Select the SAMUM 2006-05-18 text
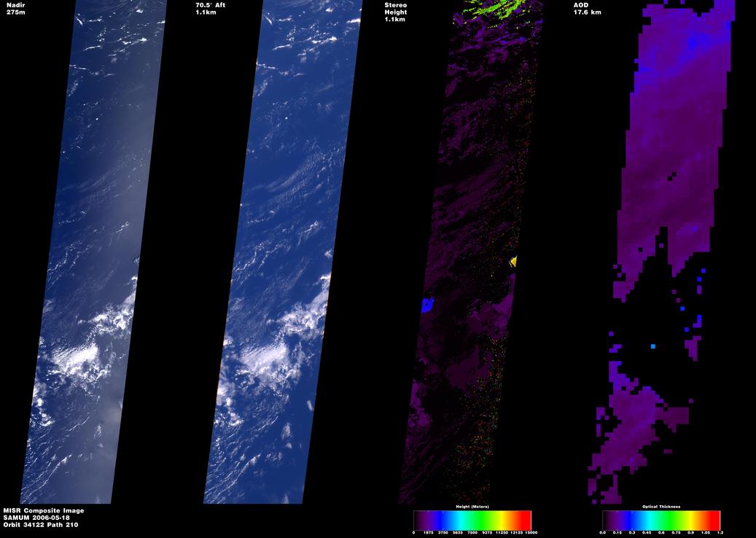The width and height of the screenshot is (756, 538). [x=36, y=518]
